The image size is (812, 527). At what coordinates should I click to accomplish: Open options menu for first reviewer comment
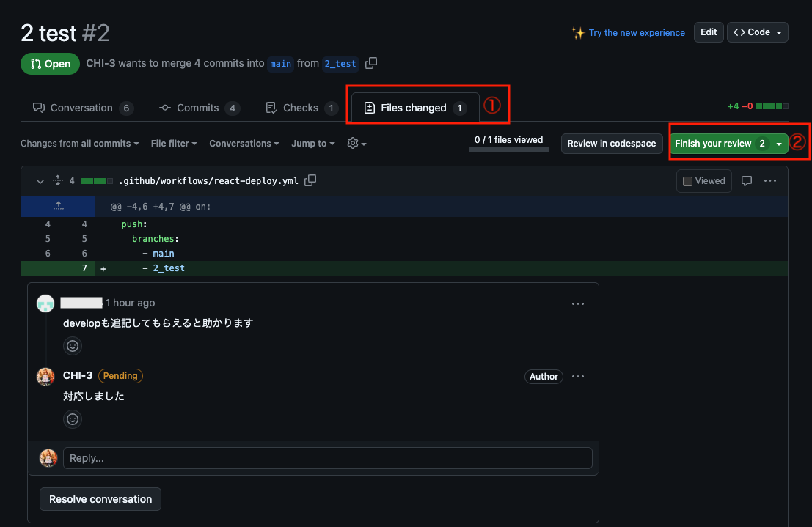pos(578,304)
